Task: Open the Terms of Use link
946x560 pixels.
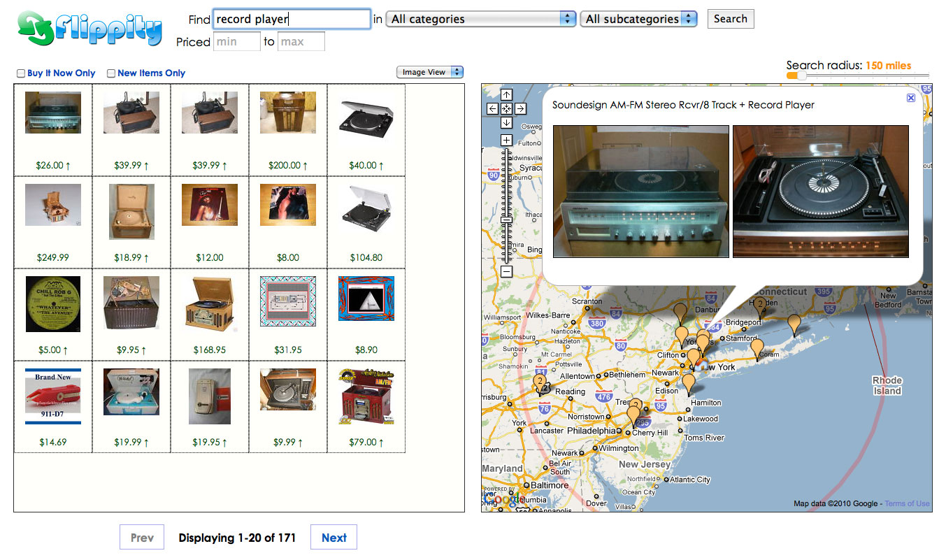Action: tap(907, 503)
